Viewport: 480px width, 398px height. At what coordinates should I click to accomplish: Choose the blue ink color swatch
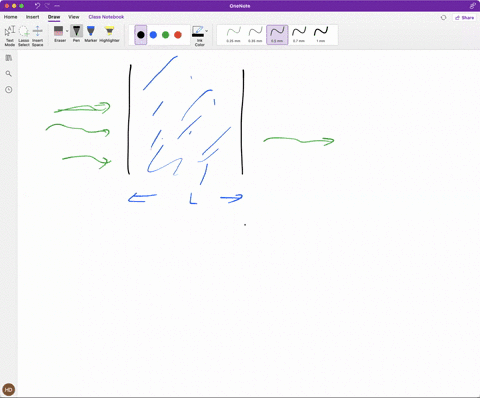point(153,35)
